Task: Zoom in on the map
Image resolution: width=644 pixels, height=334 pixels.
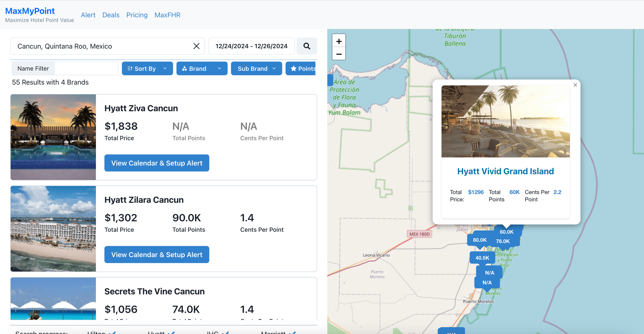Action: pyautogui.click(x=339, y=41)
